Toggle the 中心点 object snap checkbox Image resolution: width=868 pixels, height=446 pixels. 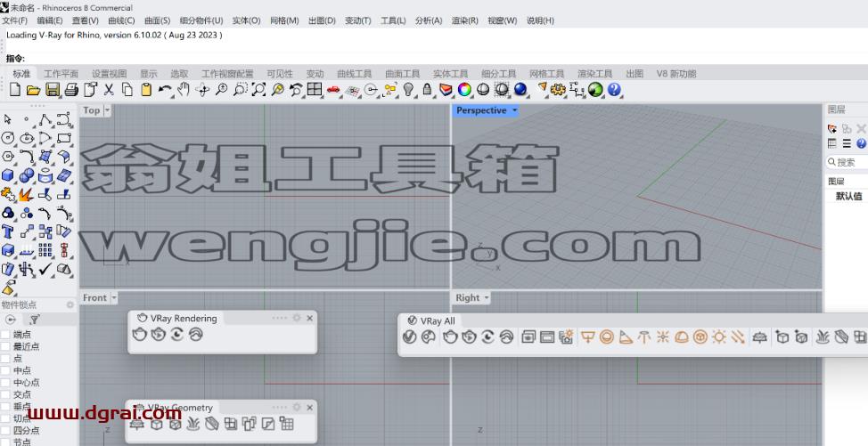(5, 383)
